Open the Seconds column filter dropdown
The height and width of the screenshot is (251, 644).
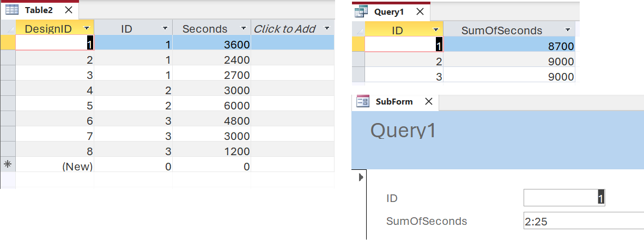[x=244, y=28]
